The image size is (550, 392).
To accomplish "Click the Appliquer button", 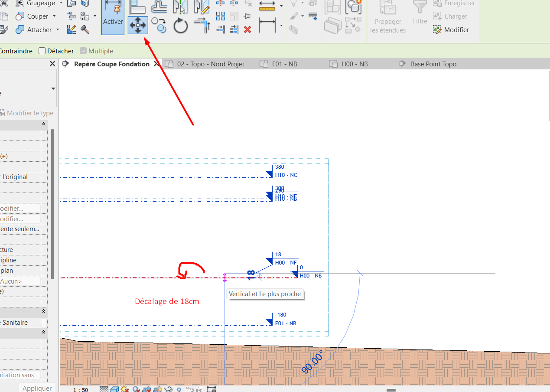I will (37, 388).
